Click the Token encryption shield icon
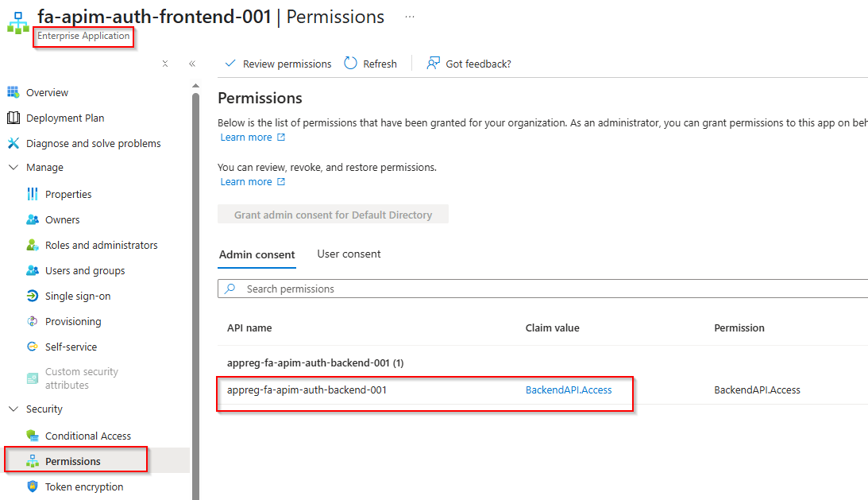This screenshot has height=500, width=868. click(33, 487)
